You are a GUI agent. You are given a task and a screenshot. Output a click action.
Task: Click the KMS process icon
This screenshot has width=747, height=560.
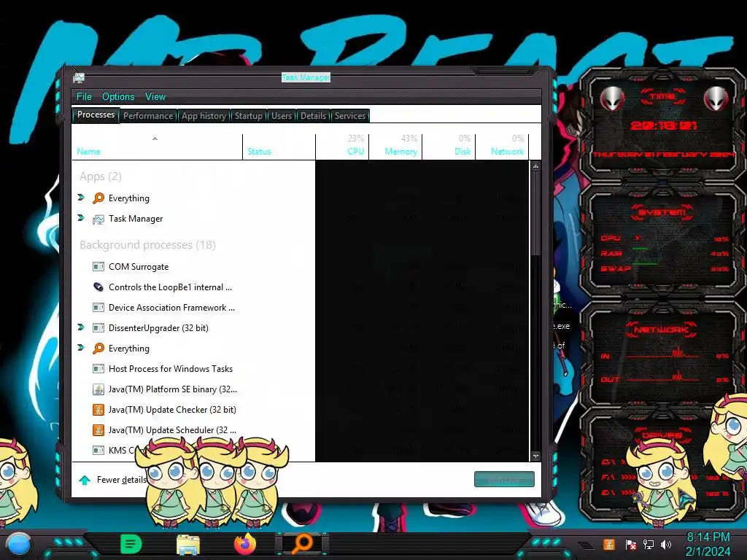coord(98,451)
